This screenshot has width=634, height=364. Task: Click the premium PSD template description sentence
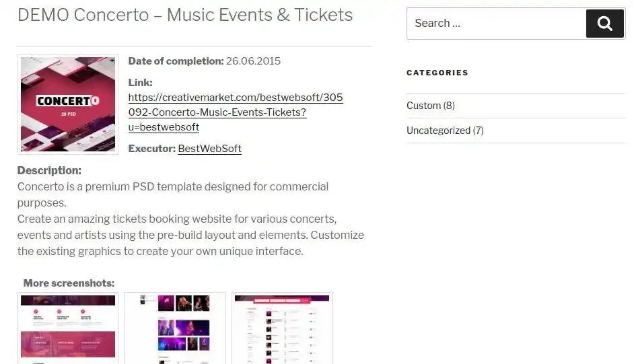click(x=173, y=194)
